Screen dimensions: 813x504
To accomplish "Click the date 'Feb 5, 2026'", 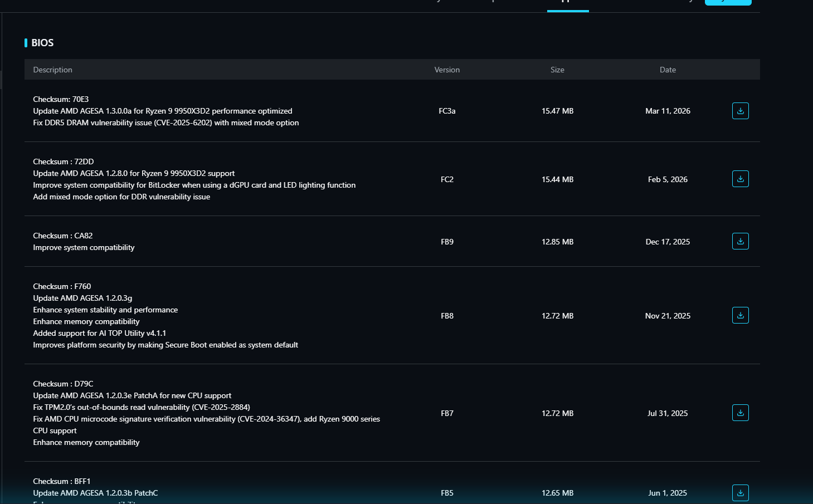I will pyautogui.click(x=668, y=179).
